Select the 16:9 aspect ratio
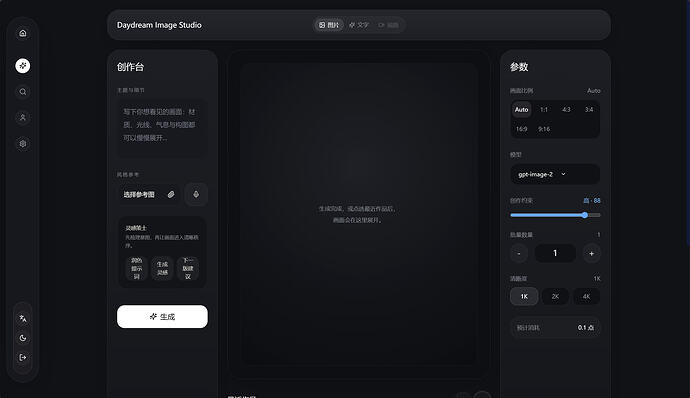The width and height of the screenshot is (690, 398). point(521,129)
